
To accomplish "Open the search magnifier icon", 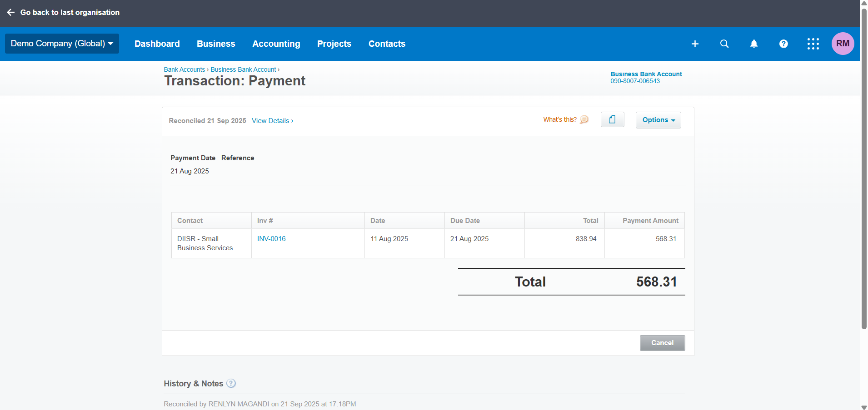I will [x=724, y=44].
